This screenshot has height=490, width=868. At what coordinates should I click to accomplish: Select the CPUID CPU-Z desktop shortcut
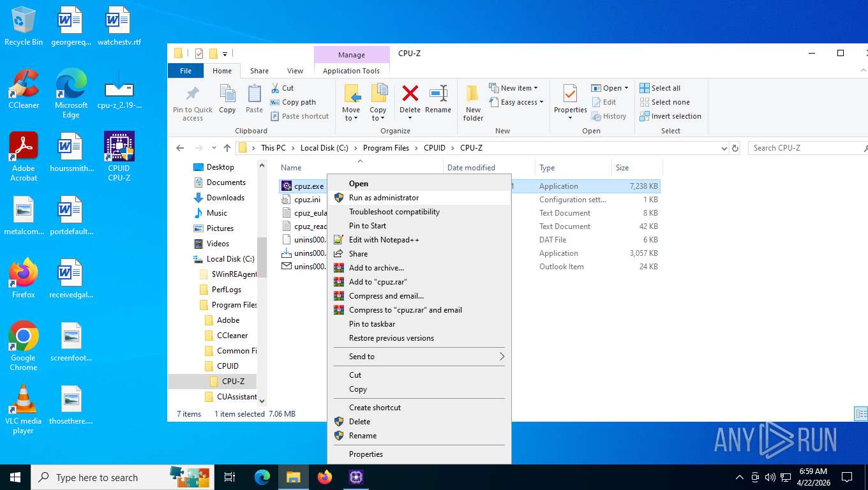tap(119, 157)
